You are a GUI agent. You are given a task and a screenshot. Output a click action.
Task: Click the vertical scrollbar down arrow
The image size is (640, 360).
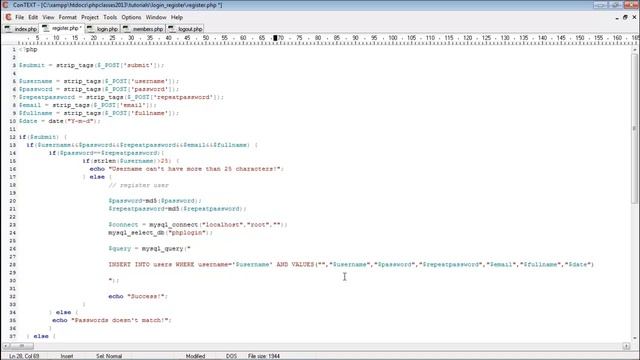634,338
